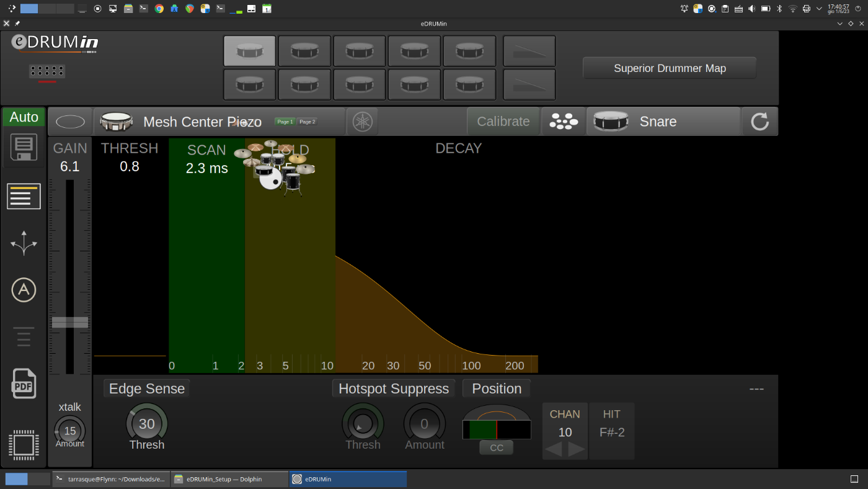The image size is (868, 489).
Task: Select the fifth drum input in bottom row
Action: pyautogui.click(x=469, y=84)
